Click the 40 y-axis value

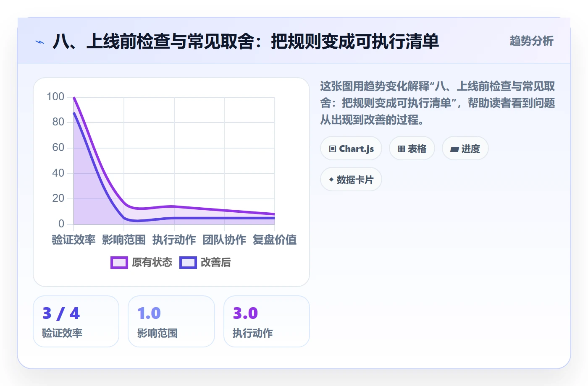pyautogui.click(x=58, y=173)
